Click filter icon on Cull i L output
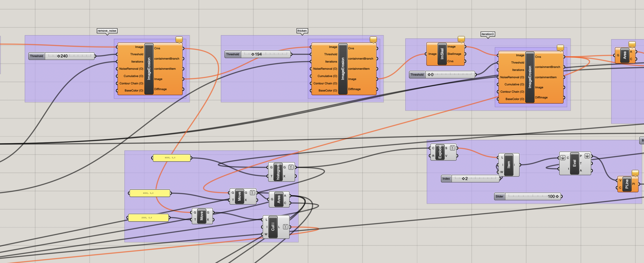This screenshot has width=644, height=263. [285, 227]
